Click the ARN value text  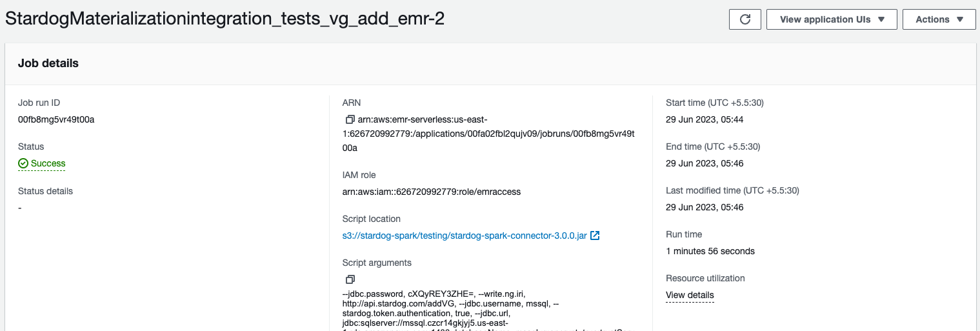[488, 134]
